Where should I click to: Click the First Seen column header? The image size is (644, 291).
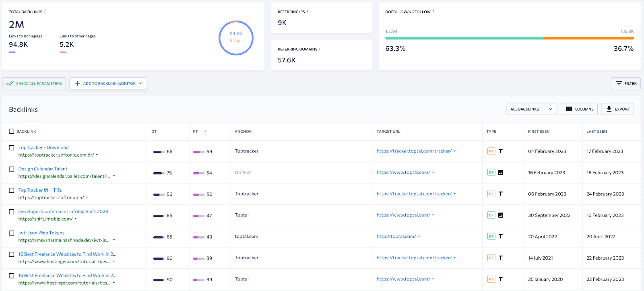539,132
